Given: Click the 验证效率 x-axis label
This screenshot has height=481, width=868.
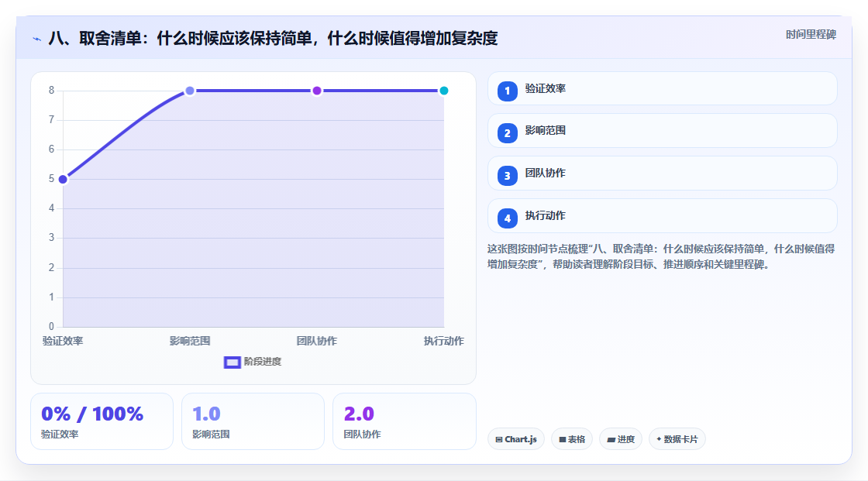Looking at the screenshot, I should [63, 342].
